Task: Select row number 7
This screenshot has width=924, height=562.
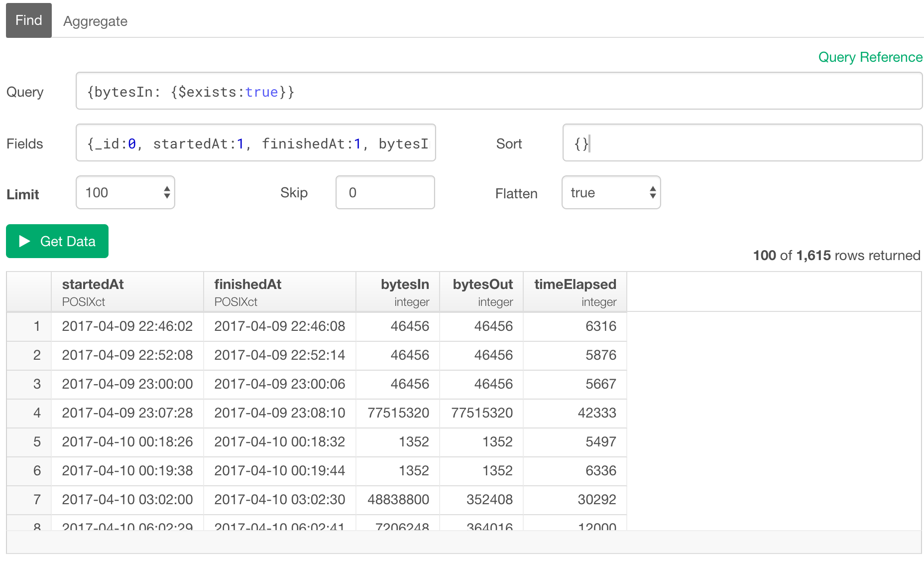Action: [29, 500]
